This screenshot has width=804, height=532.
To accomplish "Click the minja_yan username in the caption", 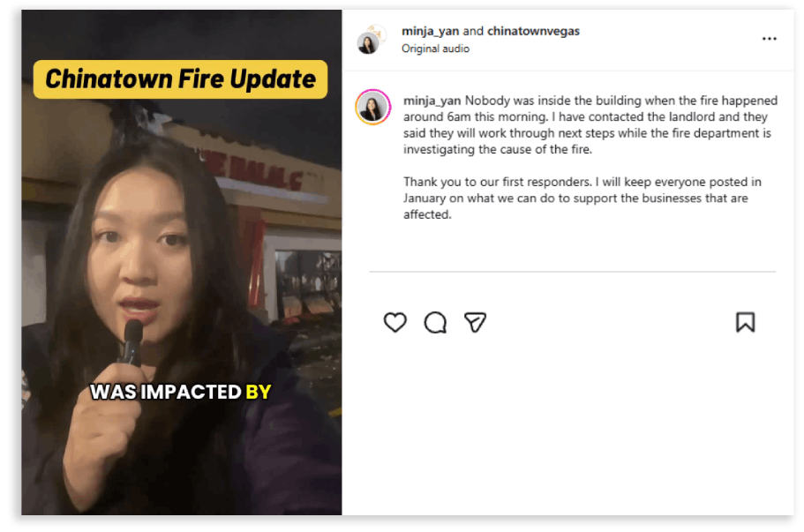I will coord(432,101).
